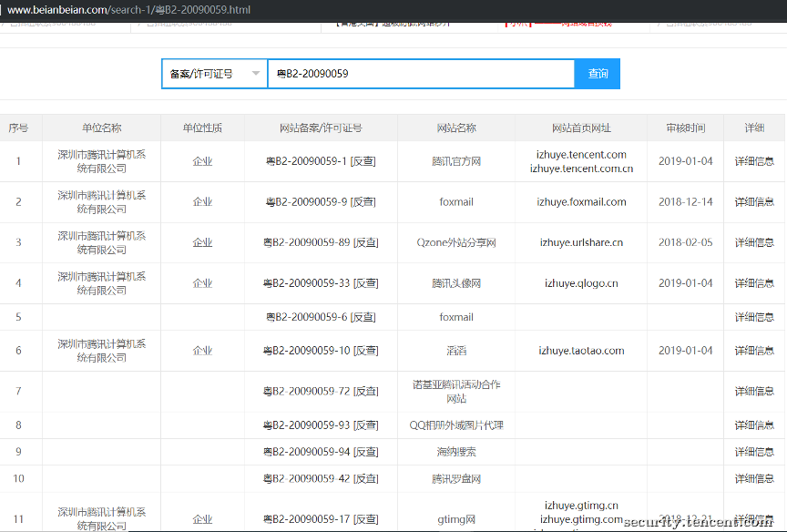This screenshot has height=532, width=787.
Task: Click the 单位名称 column header
Action: click(101, 128)
